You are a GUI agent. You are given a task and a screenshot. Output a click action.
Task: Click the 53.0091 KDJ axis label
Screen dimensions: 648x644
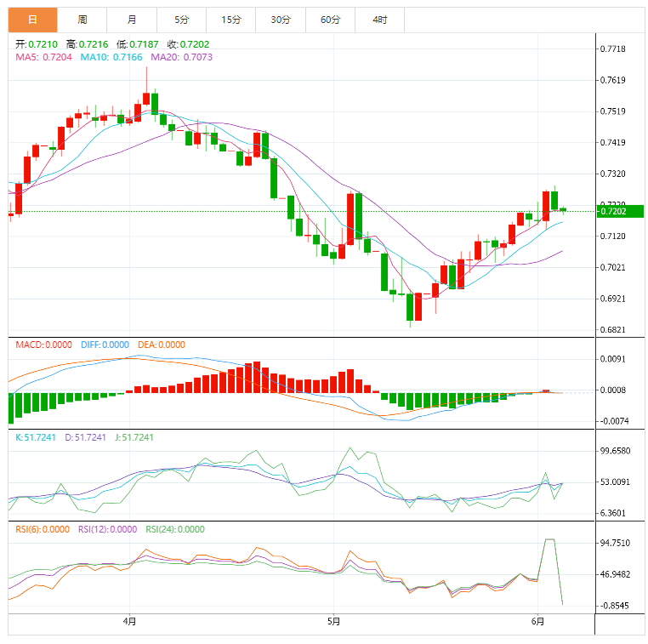pos(615,482)
